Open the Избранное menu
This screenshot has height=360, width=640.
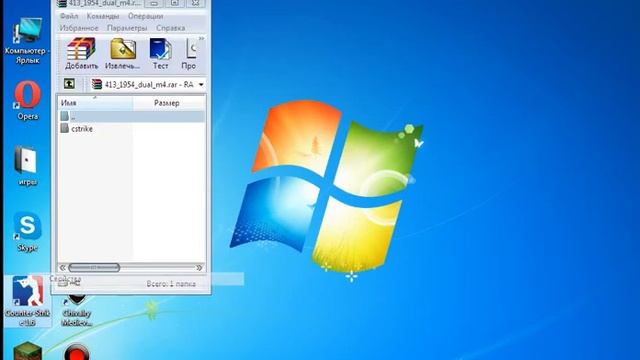point(79,28)
